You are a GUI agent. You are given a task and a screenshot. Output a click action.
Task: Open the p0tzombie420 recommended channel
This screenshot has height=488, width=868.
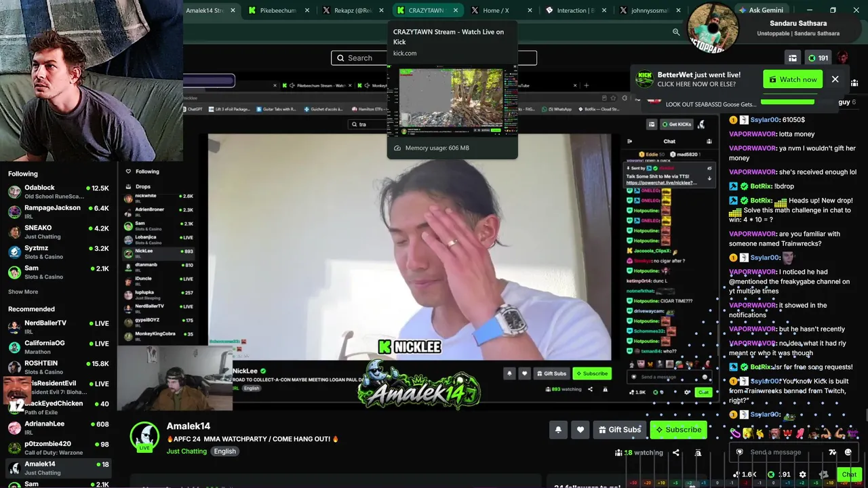tap(57, 448)
